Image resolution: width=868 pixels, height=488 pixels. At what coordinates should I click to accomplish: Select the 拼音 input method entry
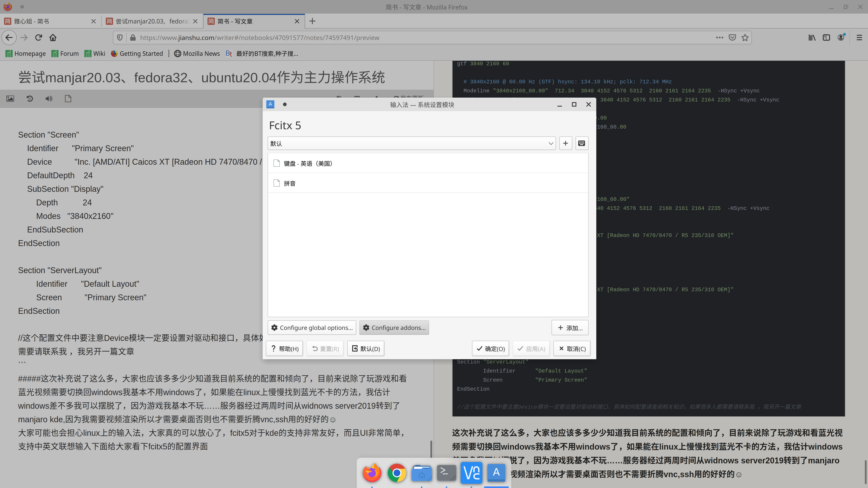[x=290, y=183]
